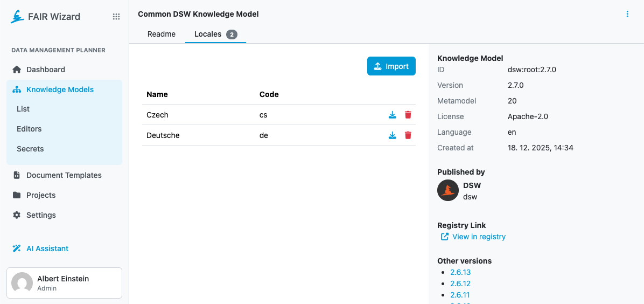
Task: Click the Metamodel value 20
Action: pyautogui.click(x=512, y=101)
